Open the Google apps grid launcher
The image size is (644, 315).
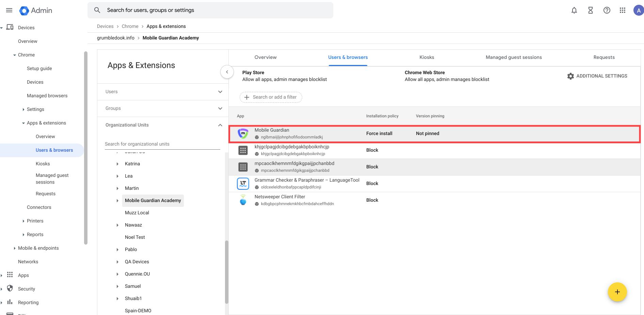click(623, 10)
